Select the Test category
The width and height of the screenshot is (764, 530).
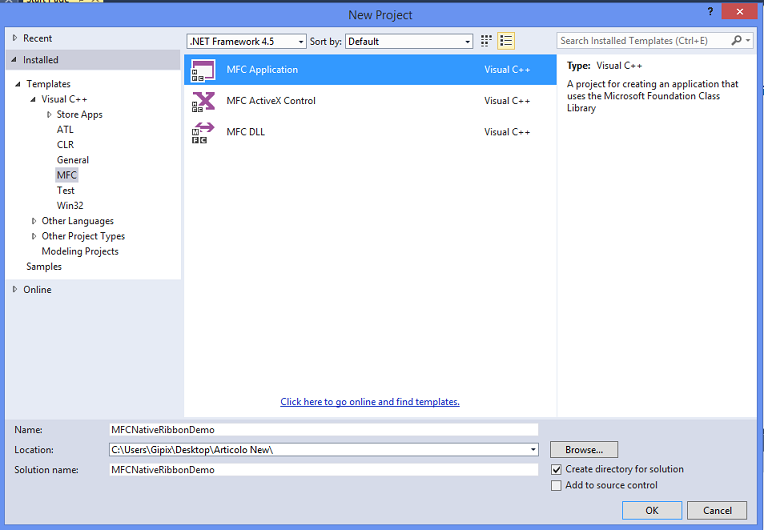click(x=65, y=190)
